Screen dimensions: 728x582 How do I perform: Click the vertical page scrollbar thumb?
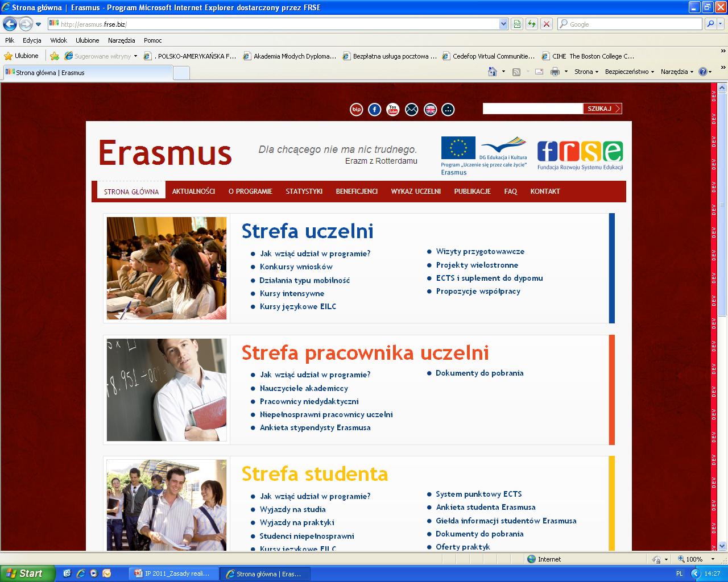pyautogui.click(x=723, y=206)
